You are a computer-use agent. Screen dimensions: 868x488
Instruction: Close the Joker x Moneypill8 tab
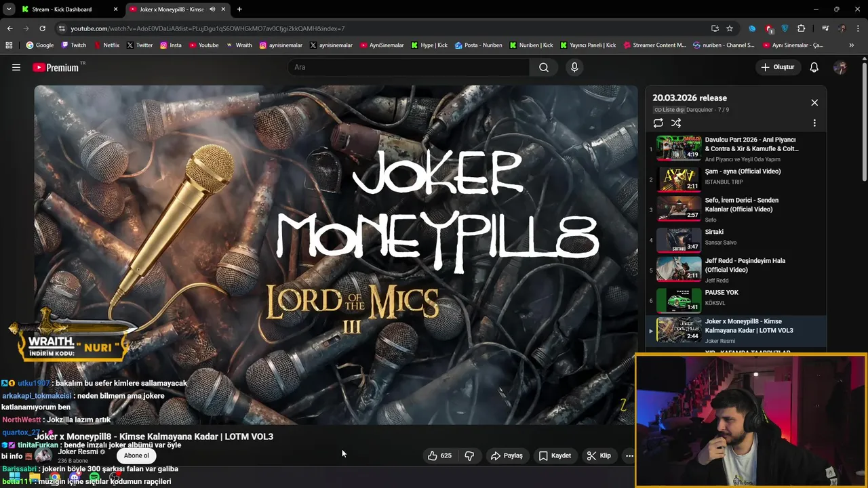click(x=223, y=9)
